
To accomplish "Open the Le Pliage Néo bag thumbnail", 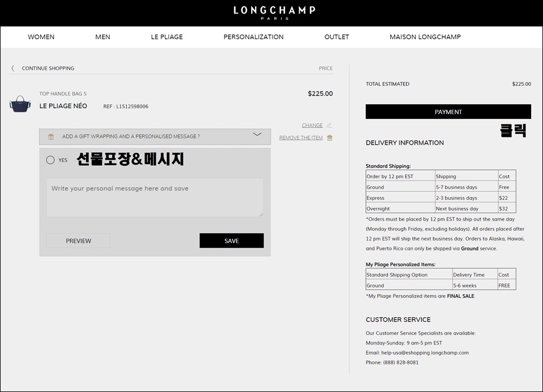I will pyautogui.click(x=20, y=104).
